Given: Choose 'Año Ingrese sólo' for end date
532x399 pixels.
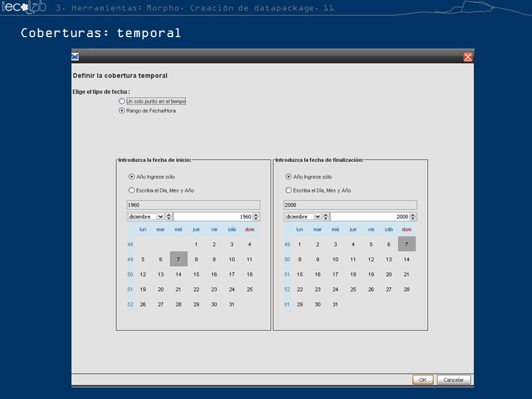Looking at the screenshot, I should (x=309, y=177).
